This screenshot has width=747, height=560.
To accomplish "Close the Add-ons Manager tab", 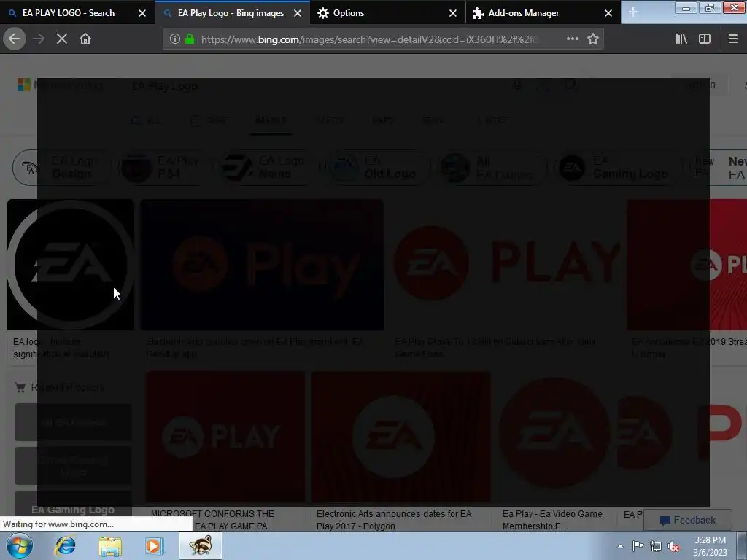I will point(608,13).
